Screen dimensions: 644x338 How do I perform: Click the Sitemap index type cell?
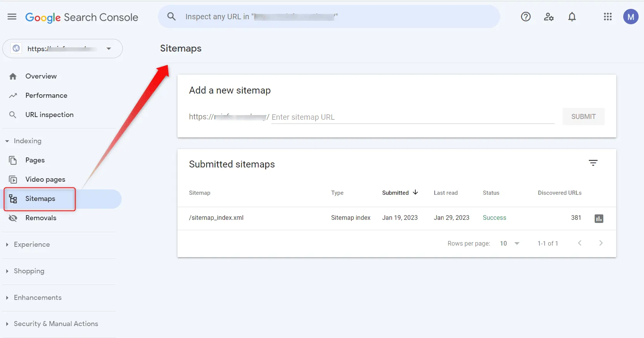[351, 218]
